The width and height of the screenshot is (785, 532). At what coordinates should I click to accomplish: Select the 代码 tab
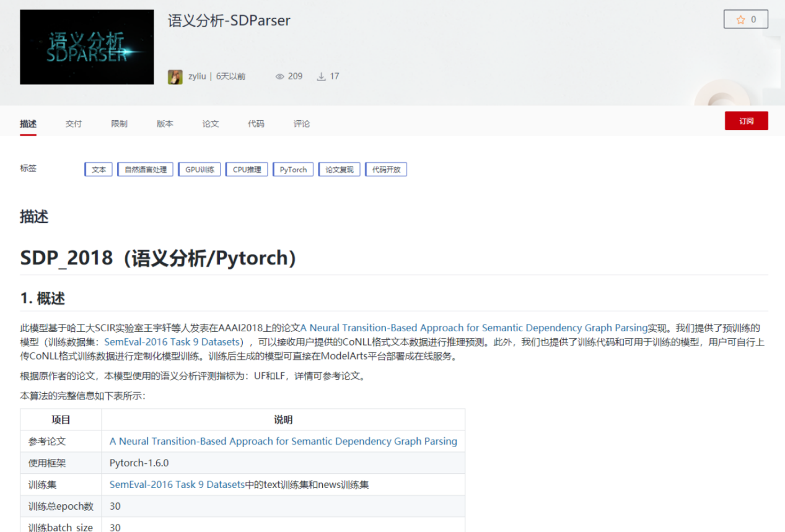click(256, 124)
